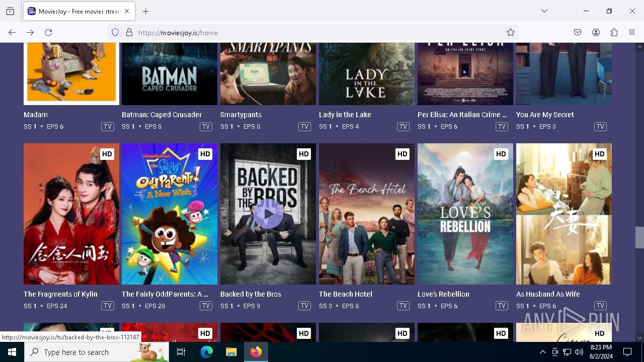Open File Explorer from taskbar
The width and height of the screenshot is (644, 362).
pyautogui.click(x=231, y=352)
